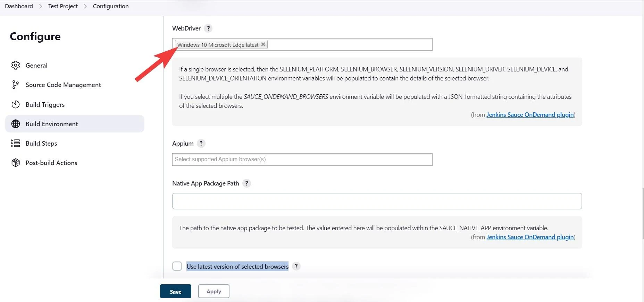The width and height of the screenshot is (644, 302).
Task: Click the Build Triggers clock icon
Action: (16, 104)
